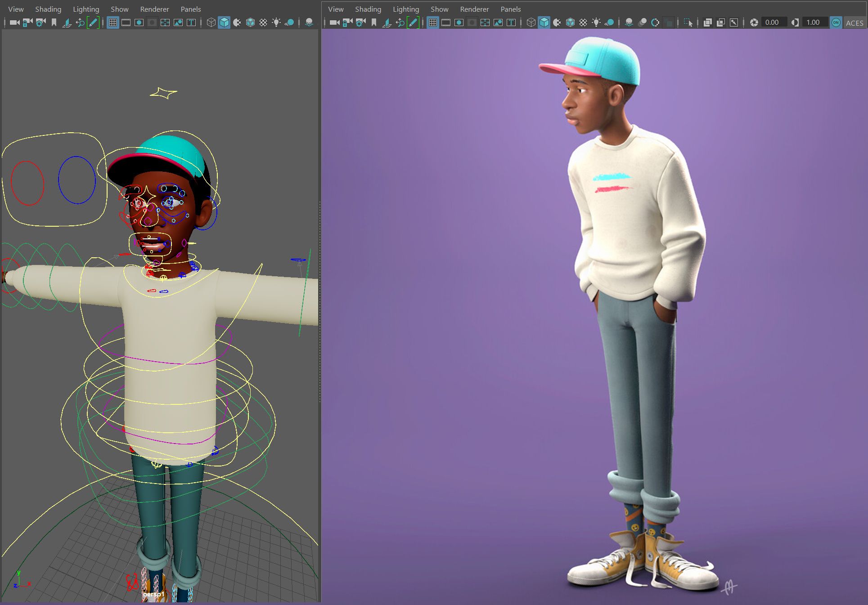The height and width of the screenshot is (605, 868).
Task: Toggle Safe Action in right panel
Action: (498, 22)
